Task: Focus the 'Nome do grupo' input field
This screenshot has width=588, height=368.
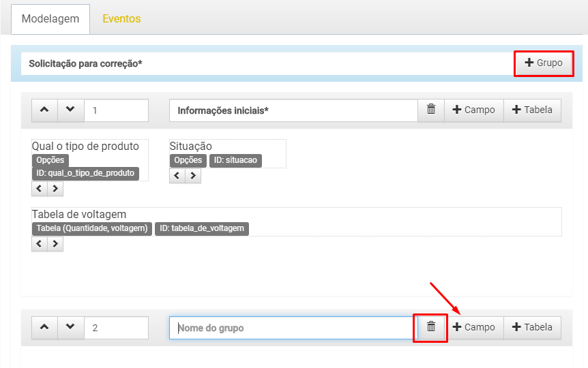Action: tap(293, 328)
